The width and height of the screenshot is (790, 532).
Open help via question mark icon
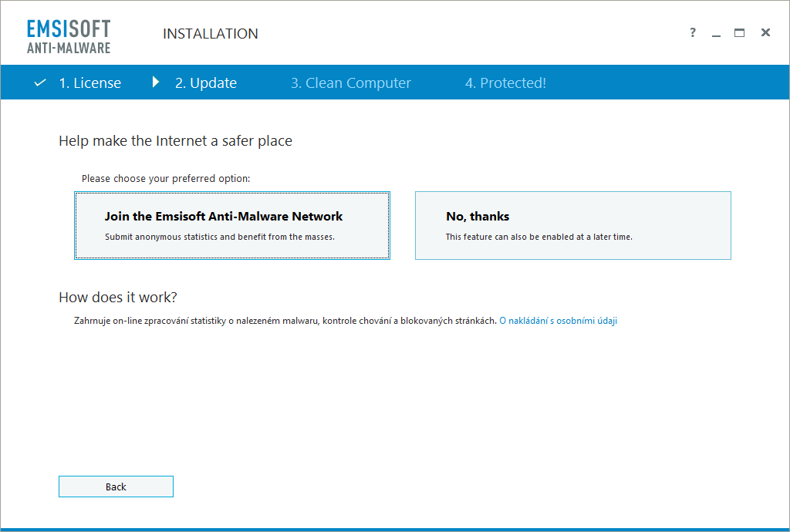[x=693, y=32]
